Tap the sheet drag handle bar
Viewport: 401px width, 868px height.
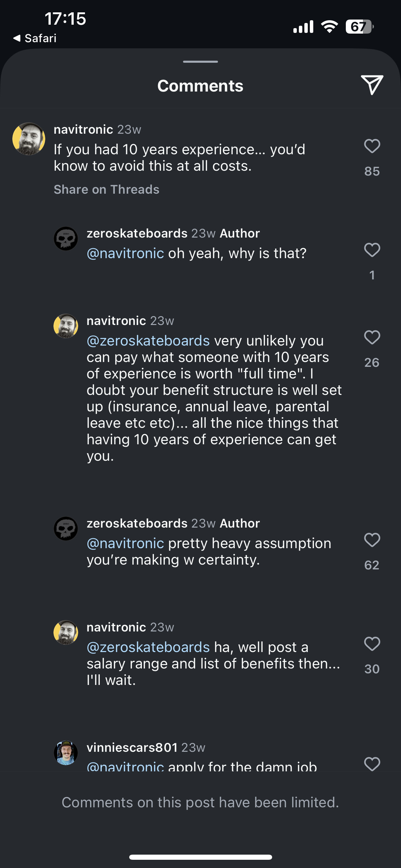point(200,62)
